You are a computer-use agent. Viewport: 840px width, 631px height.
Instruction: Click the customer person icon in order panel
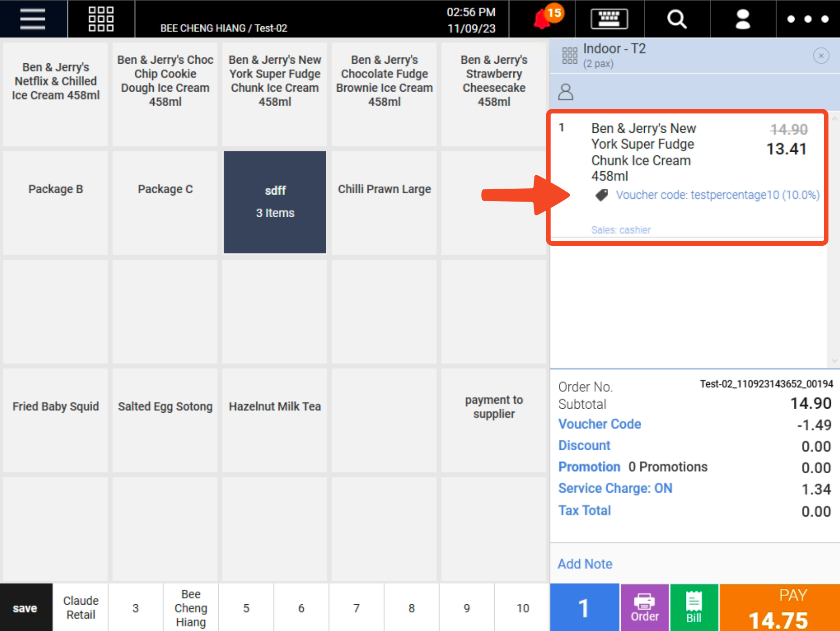(x=566, y=92)
